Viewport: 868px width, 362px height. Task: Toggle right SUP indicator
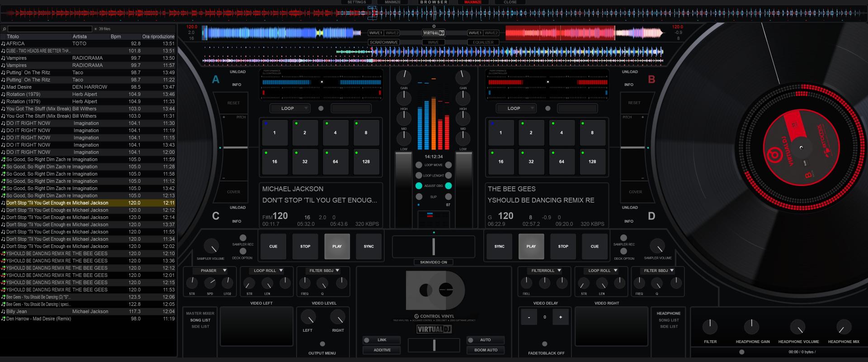[448, 197]
